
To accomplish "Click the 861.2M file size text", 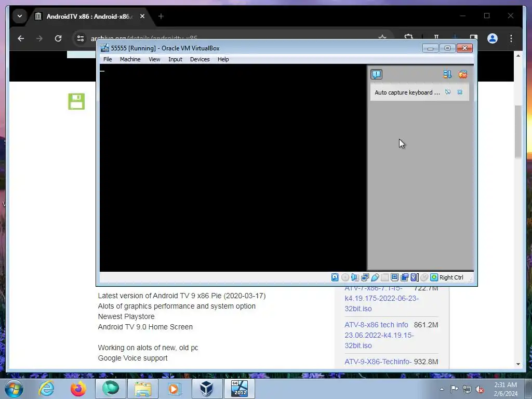I will click(x=426, y=325).
